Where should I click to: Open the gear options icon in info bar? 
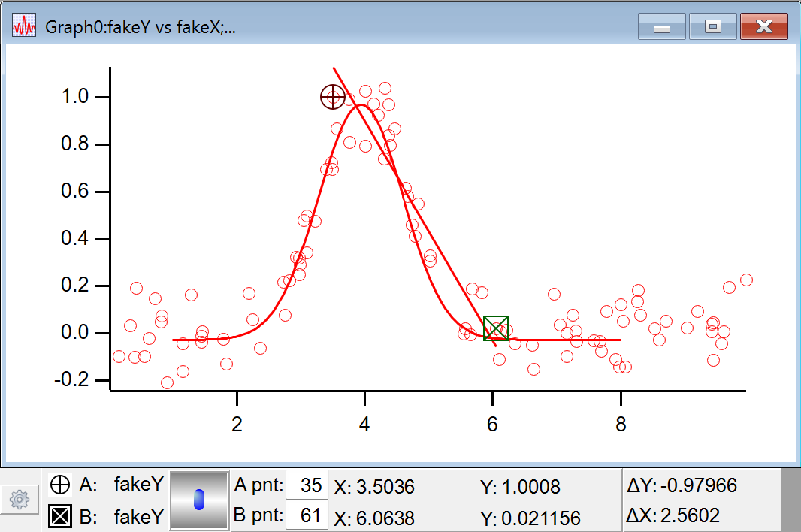click(20, 498)
